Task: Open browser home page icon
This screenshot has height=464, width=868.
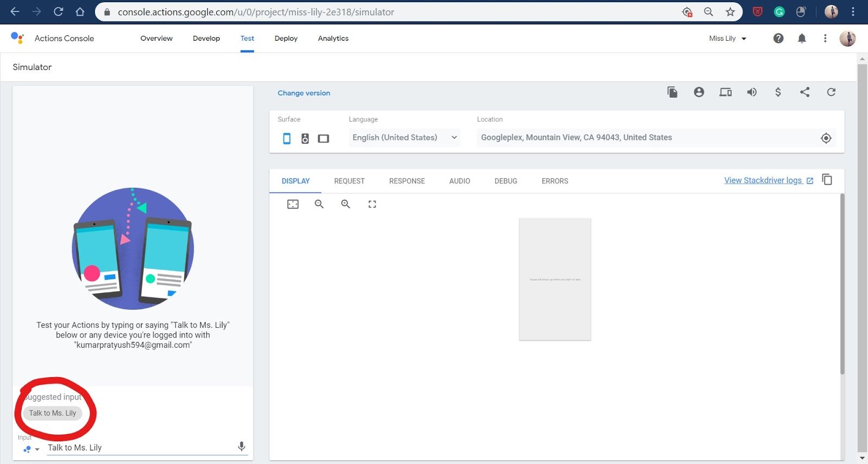Action: [x=80, y=11]
